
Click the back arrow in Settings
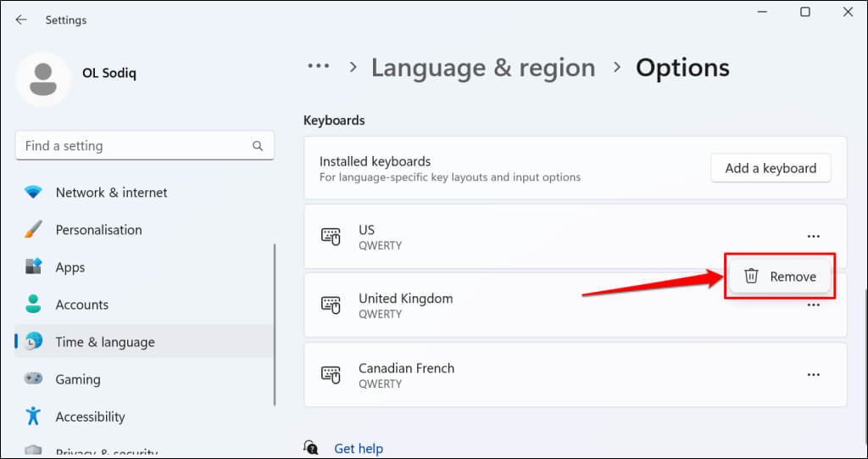pyautogui.click(x=21, y=20)
